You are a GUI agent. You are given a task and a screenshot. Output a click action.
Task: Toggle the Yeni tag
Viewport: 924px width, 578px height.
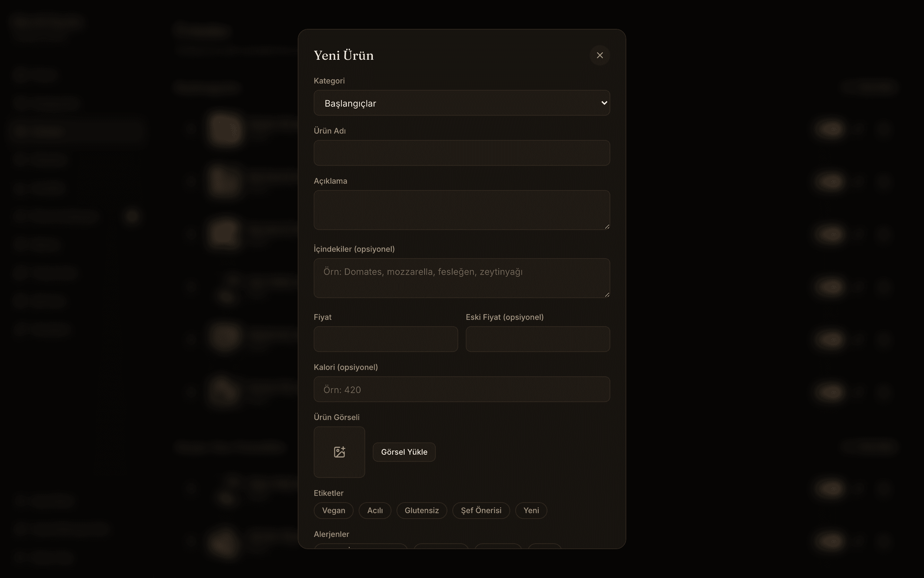pyautogui.click(x=531, y=510)
